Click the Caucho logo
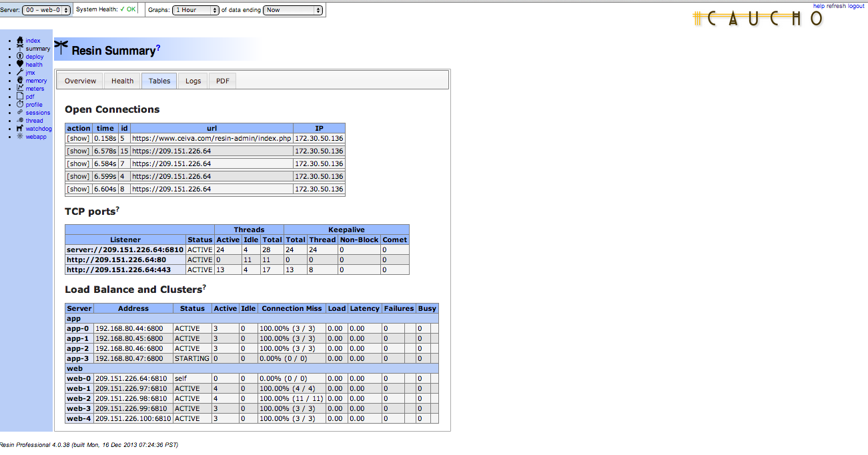This screenshot has width=868, height=455. click(x=758, y=19)
